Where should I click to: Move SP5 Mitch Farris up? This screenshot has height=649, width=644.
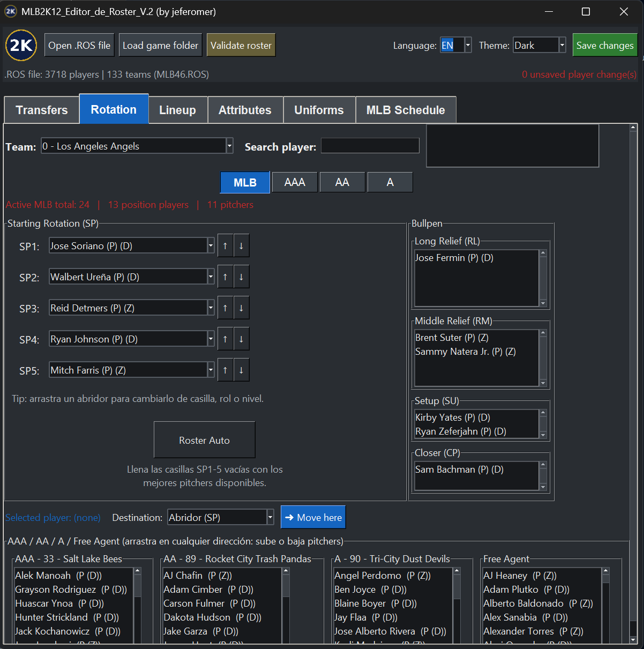point(225,370)
